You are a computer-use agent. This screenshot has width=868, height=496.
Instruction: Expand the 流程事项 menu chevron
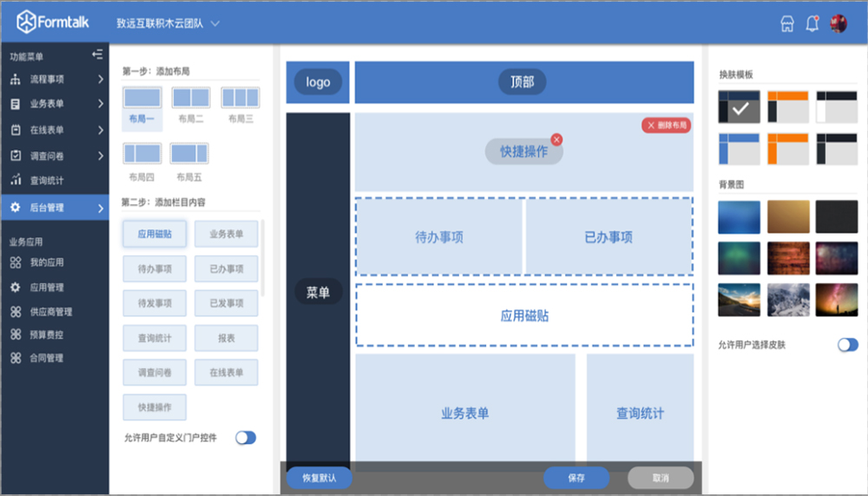pos(101,80)
